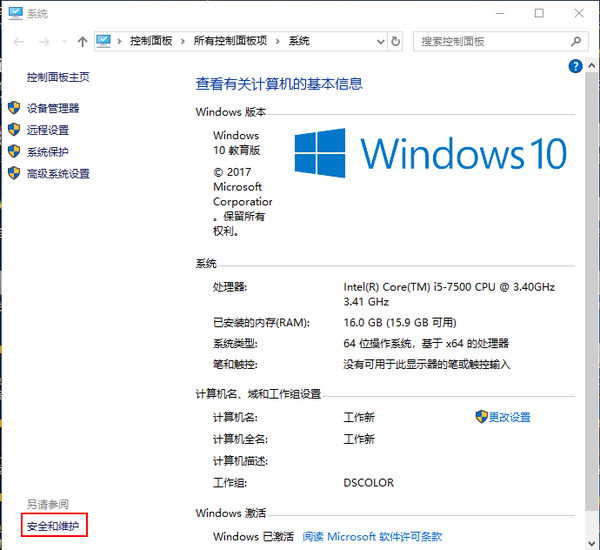Close the 系统 window
600x550 pixels.
coord(579,13)
